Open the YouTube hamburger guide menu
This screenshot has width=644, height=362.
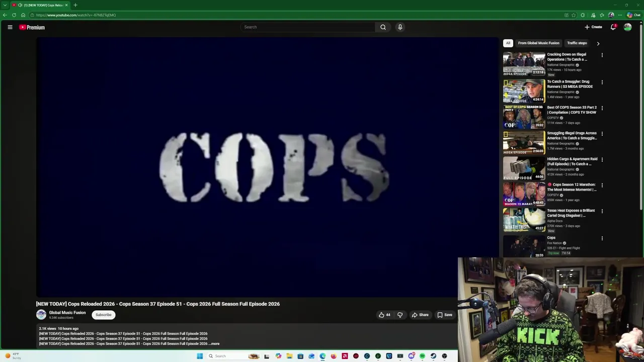(x=10, y=27)
